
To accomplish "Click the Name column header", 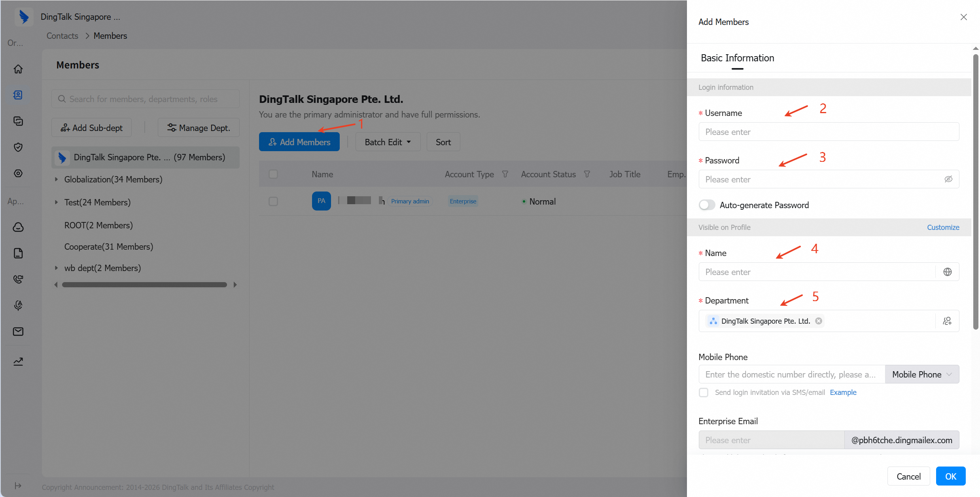I will click(x=322, y=174).
